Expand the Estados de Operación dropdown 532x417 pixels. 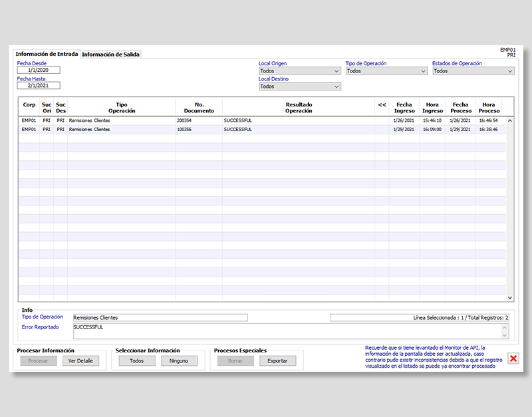pyautogui.click(x=473, y=71)
